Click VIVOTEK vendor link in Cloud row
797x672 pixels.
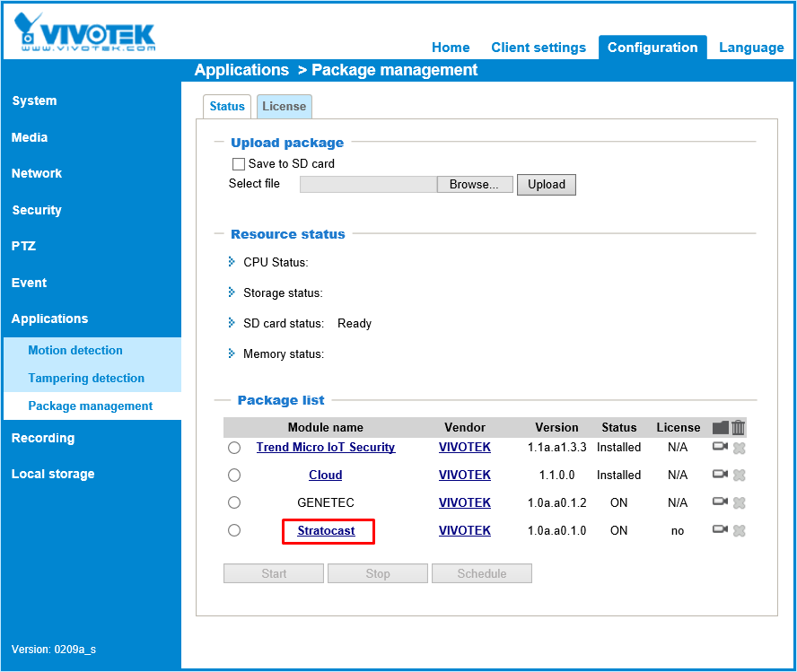click(x=465, y=475)
